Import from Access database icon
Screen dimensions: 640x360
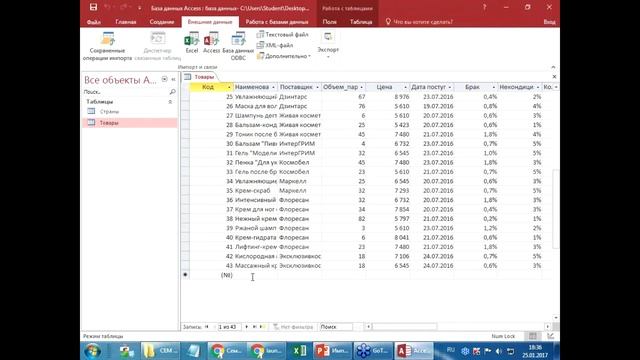211,43
